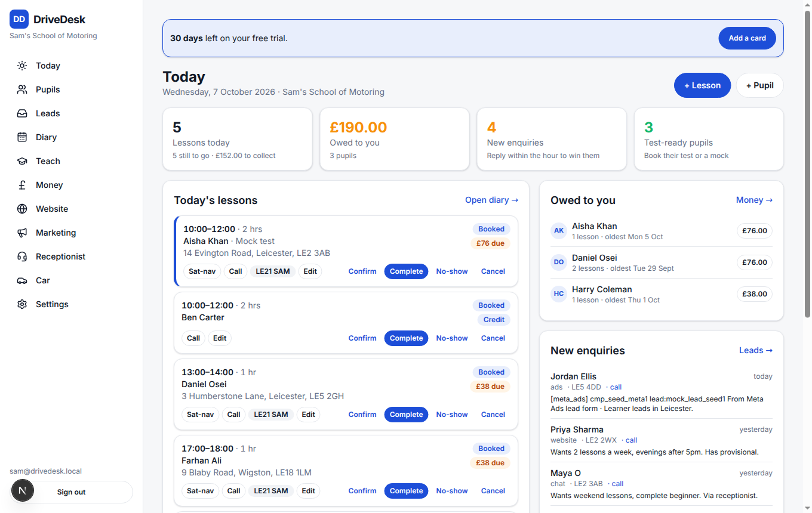The height and width of the screenshot is (513, 812).
Task: Cancel Daniel Osei's 13:00 lesson
Action: [493, 415]
